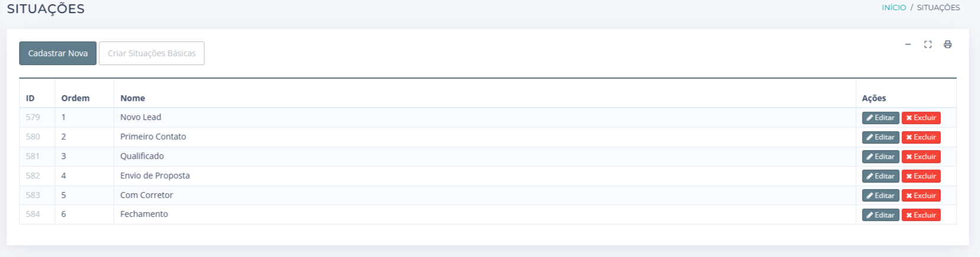Image resolution: width=980 pixels, height=257 pixels.
Task: Delete the Fechamento situation
Action: tap(921, 215)
